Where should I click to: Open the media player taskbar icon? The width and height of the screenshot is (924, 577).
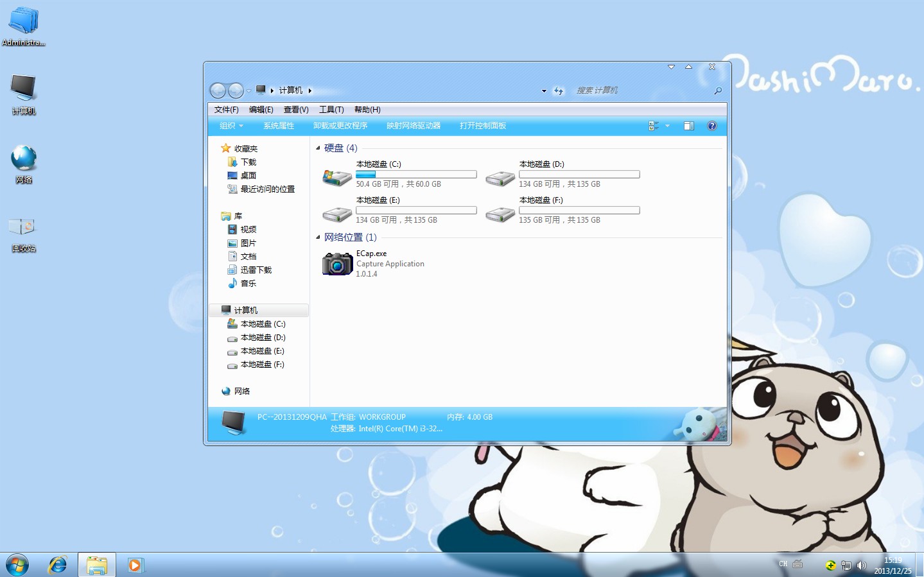[135, 565]
